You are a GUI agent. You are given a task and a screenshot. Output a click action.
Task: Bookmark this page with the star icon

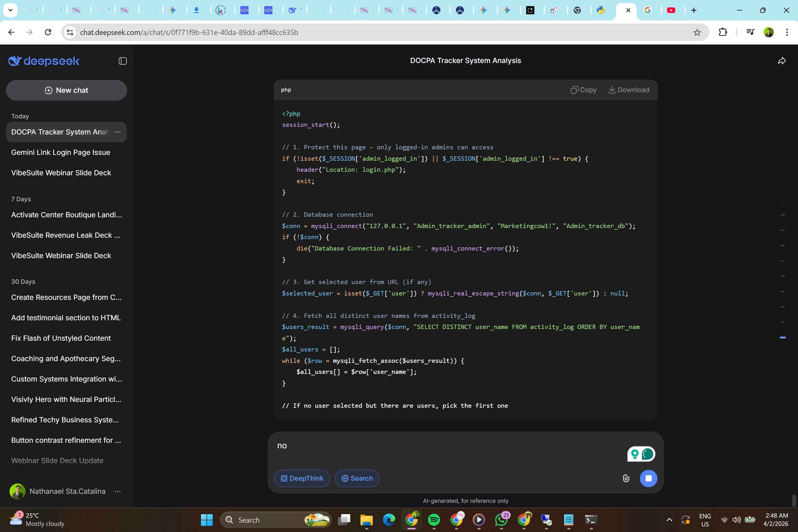(697, 33)
